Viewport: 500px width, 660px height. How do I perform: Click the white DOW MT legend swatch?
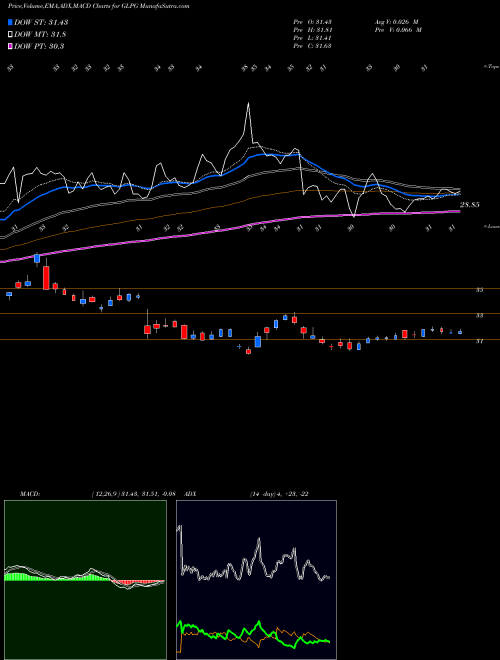(10, 35)
